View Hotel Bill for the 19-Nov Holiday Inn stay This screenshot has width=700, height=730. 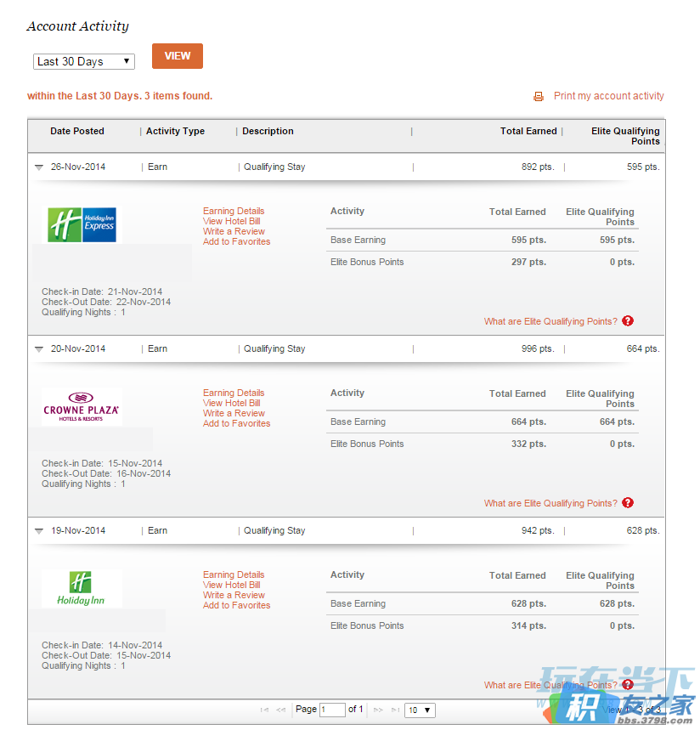pyautogui.click(x=232, y=585)
